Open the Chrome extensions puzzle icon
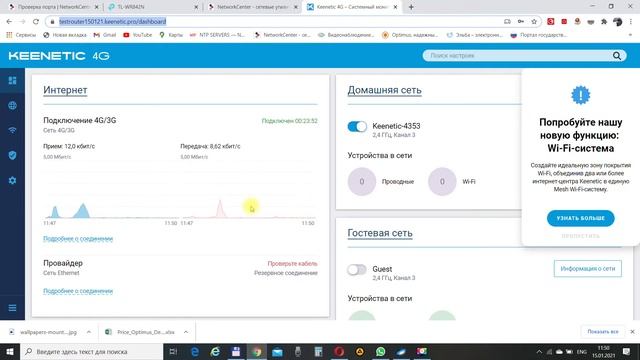Screen dimensions: 640x360 pos(604,21)
